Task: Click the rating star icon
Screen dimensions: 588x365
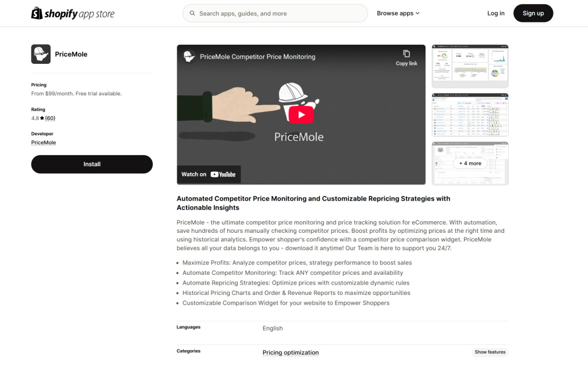Action: [42, 118]
